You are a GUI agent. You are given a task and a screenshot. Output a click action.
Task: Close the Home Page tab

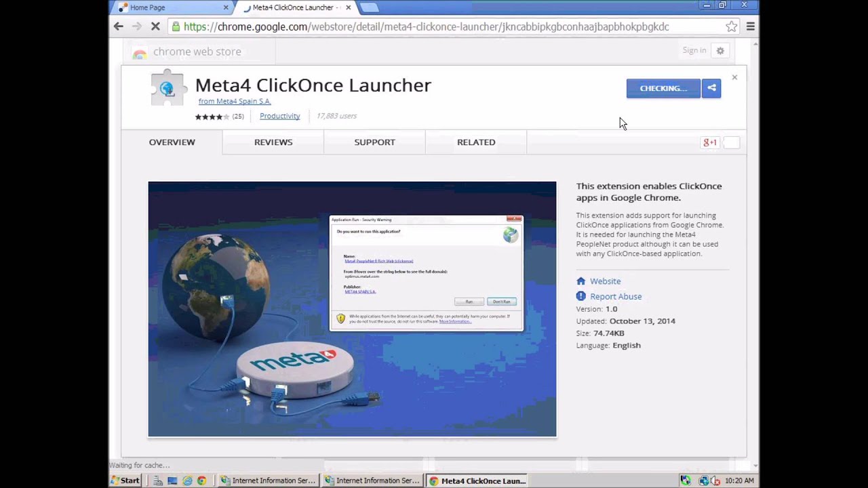pos(226,7)
